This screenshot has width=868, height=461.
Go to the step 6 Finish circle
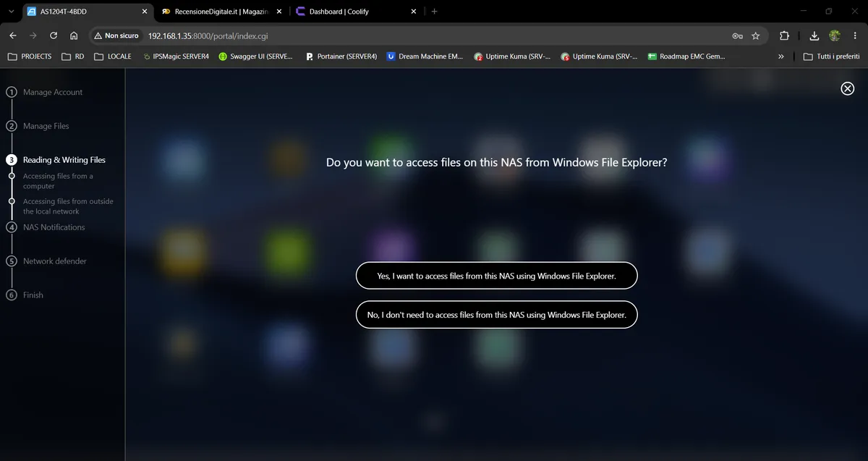point(12,295)
